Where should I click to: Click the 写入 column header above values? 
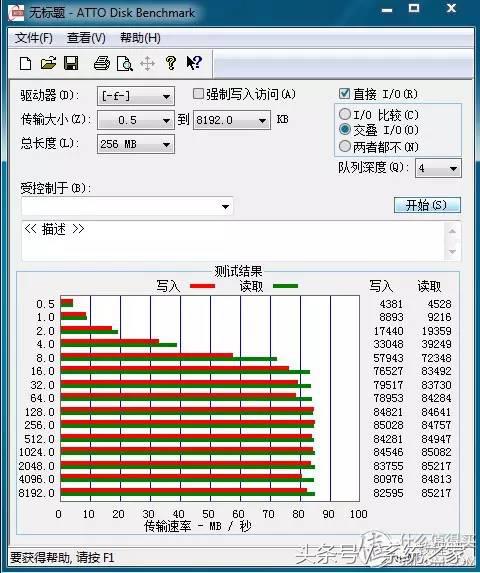tap(381, 286)
